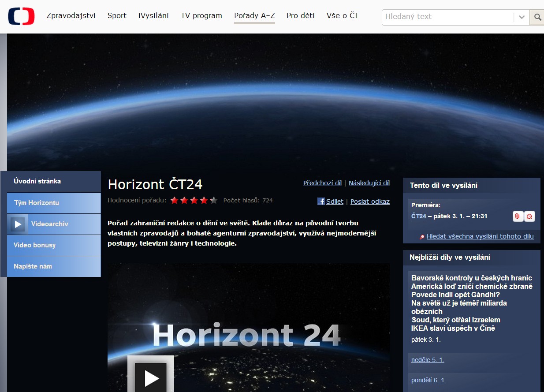Click the Facebook share icon
The width and height of the screenshot is (544, 392).
(x=321, y=202)
